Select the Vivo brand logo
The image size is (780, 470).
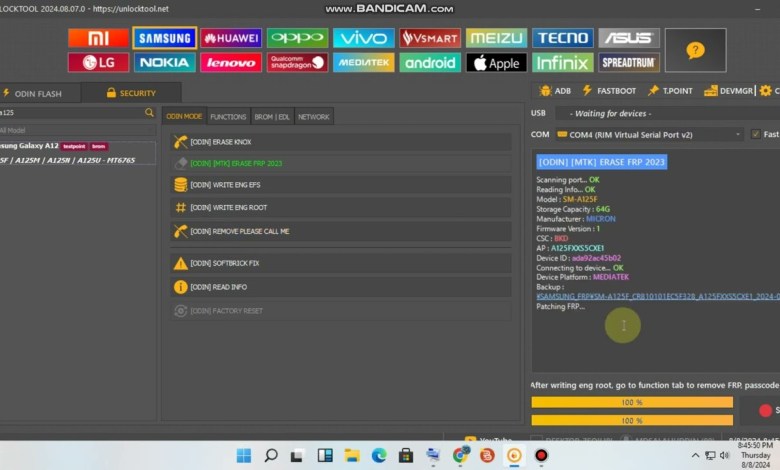(x=364, y=38)
